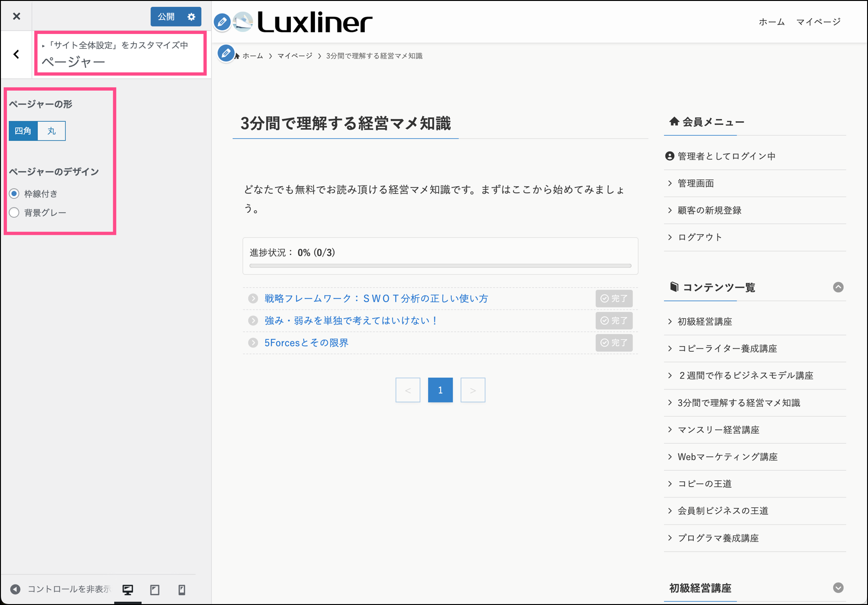The height and width of the screenshot is (605, 868).
Task: Open the 5Forcesとその限界 lesson link
Action: coord(306,343)
